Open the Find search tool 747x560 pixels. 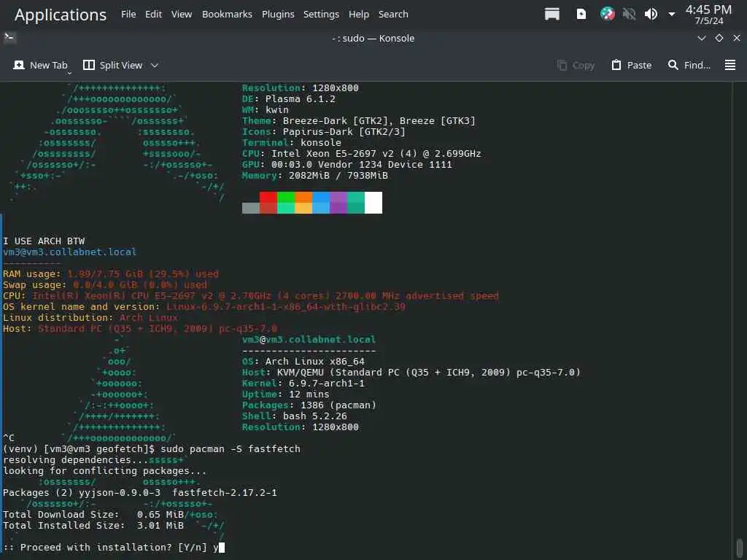click(689, 65)
